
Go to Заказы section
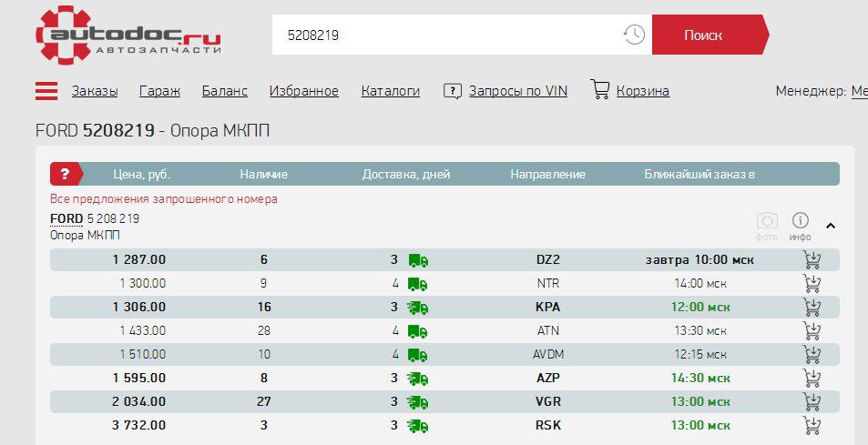(x=95, y=91)
